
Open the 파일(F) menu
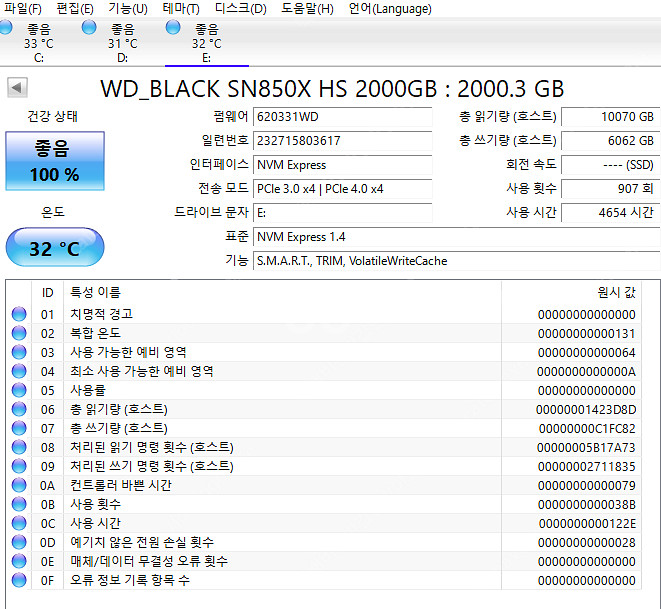23,8
